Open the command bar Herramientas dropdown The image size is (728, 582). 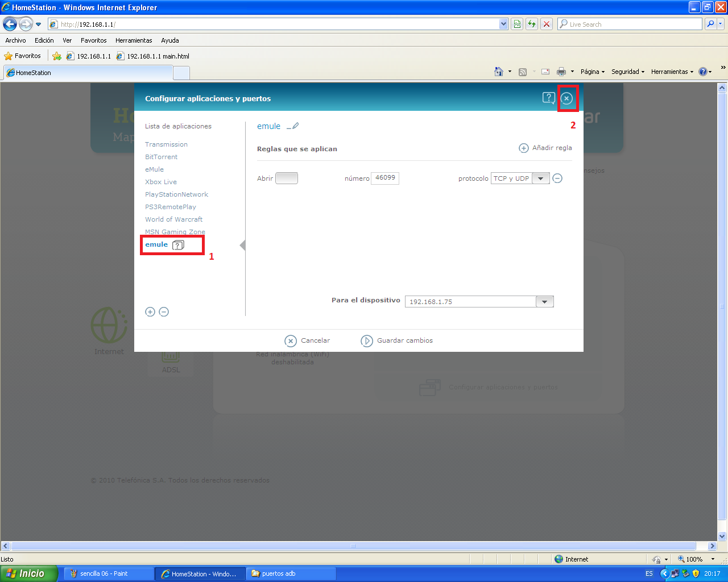pyautogui.click(x=672, y=72)
